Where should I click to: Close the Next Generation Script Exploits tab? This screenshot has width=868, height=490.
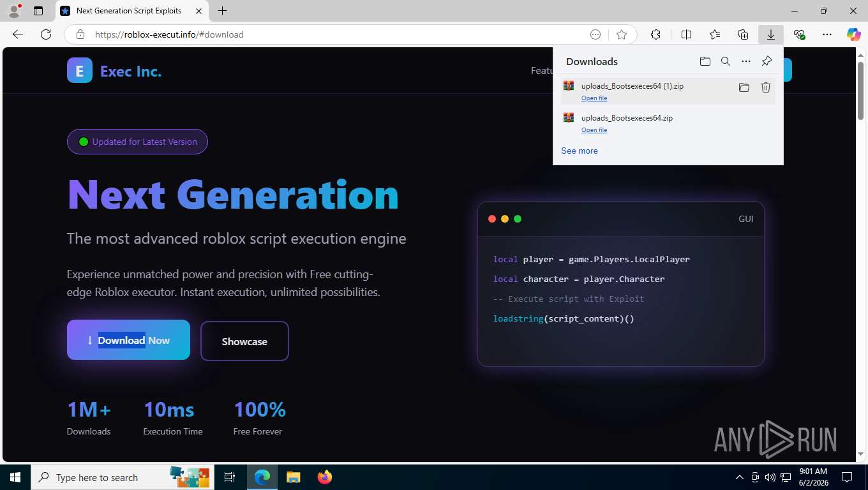coord(199,11)
